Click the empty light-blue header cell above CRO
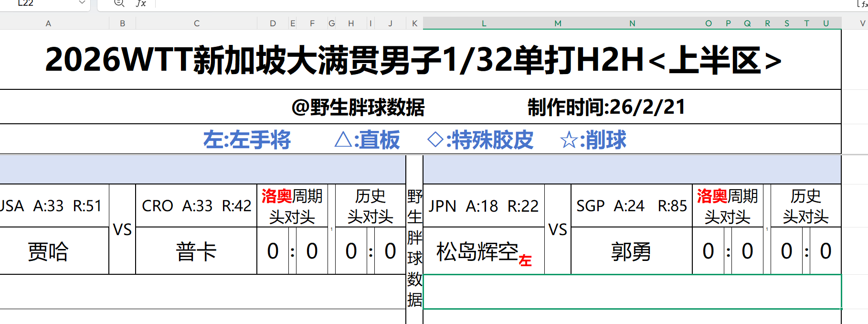This screenshot has width=868, height=324. pyautogui.click(x=202, y=170)
